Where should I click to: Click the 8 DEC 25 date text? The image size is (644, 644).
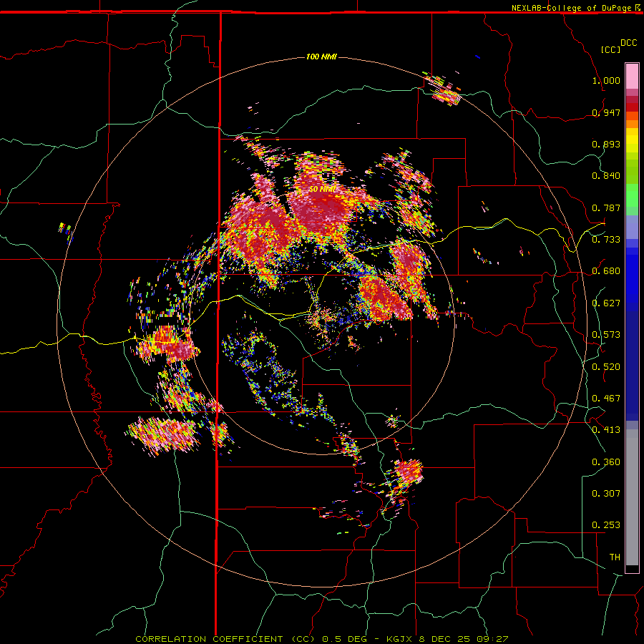[x=445, y=639]
